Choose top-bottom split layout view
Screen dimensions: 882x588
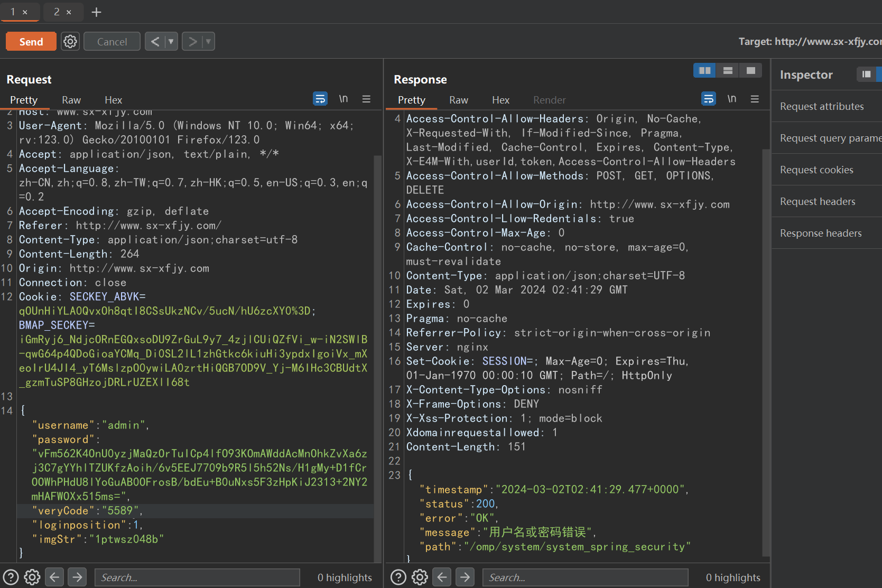click(728, 70)
